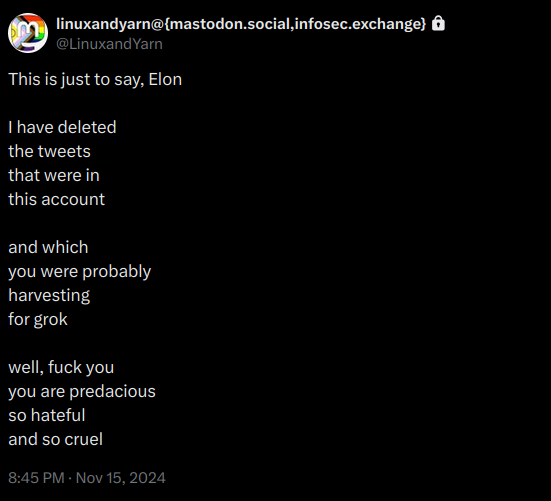Click the line "you were probably"
Viewport: 551px width, 501px height.
[80, 272]
